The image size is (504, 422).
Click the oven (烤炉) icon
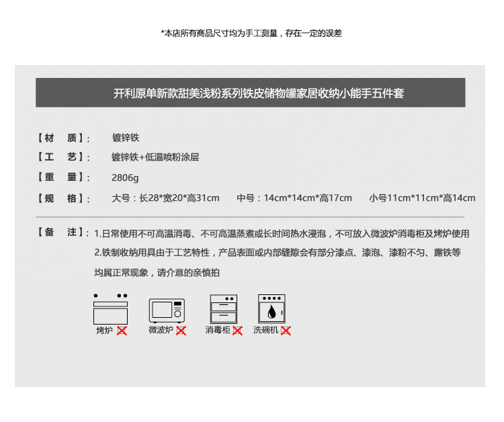pos(110,309)
